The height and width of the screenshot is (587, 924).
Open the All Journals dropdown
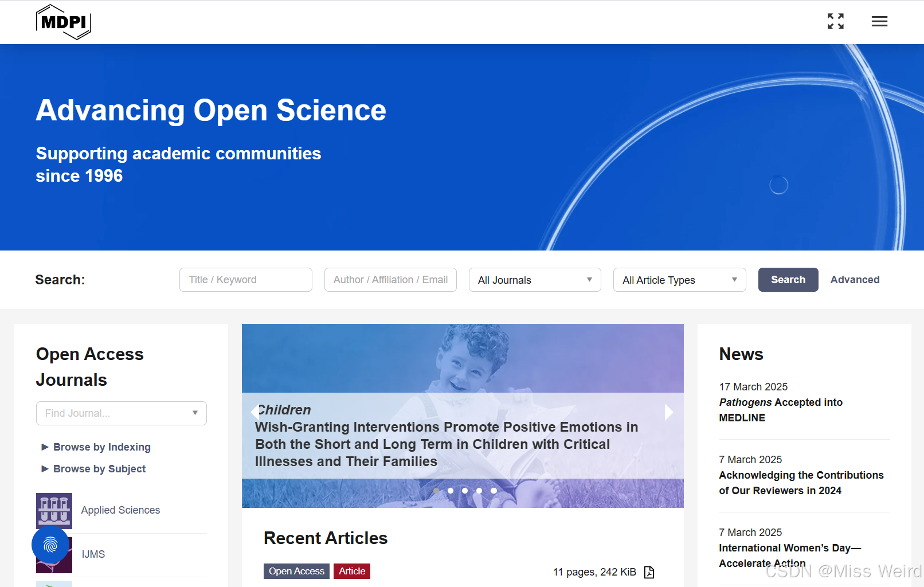pyautogui.click(x=535, y=280)
